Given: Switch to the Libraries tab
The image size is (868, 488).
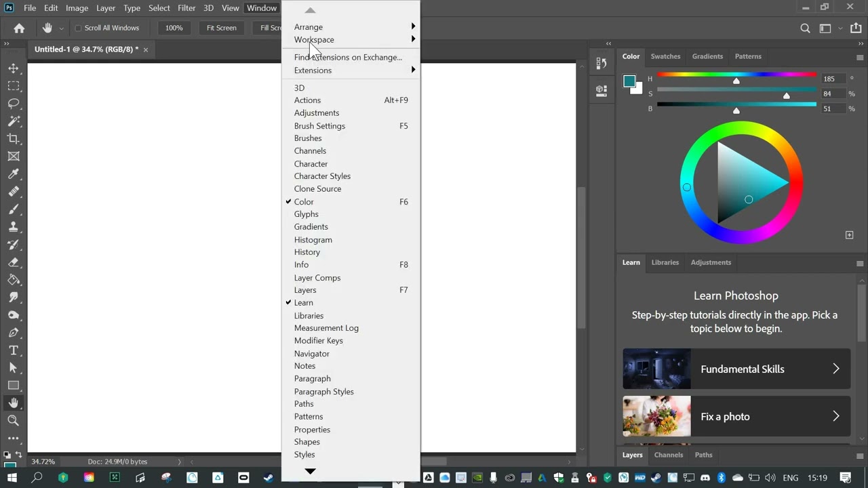Looking at the screenshot, I should [x=665, y=262].
